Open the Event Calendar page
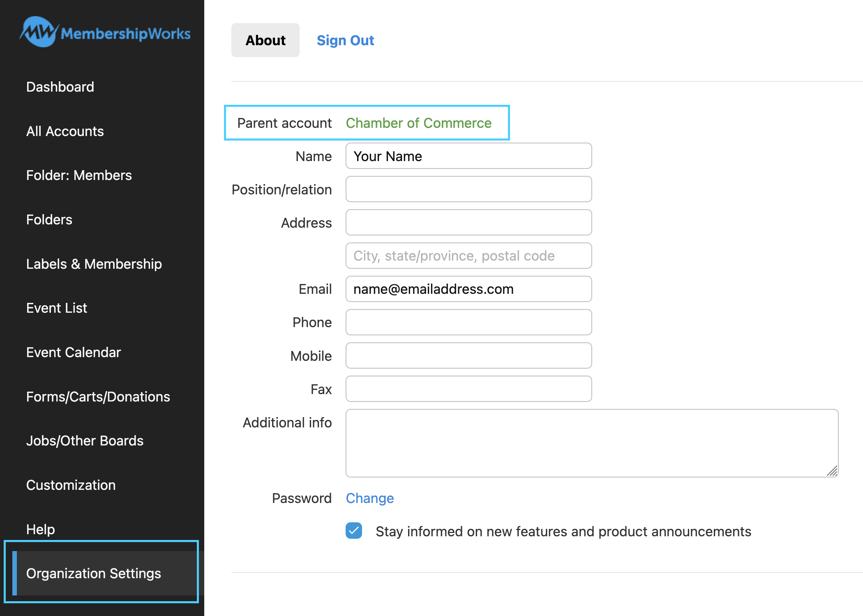 [74, 352]
